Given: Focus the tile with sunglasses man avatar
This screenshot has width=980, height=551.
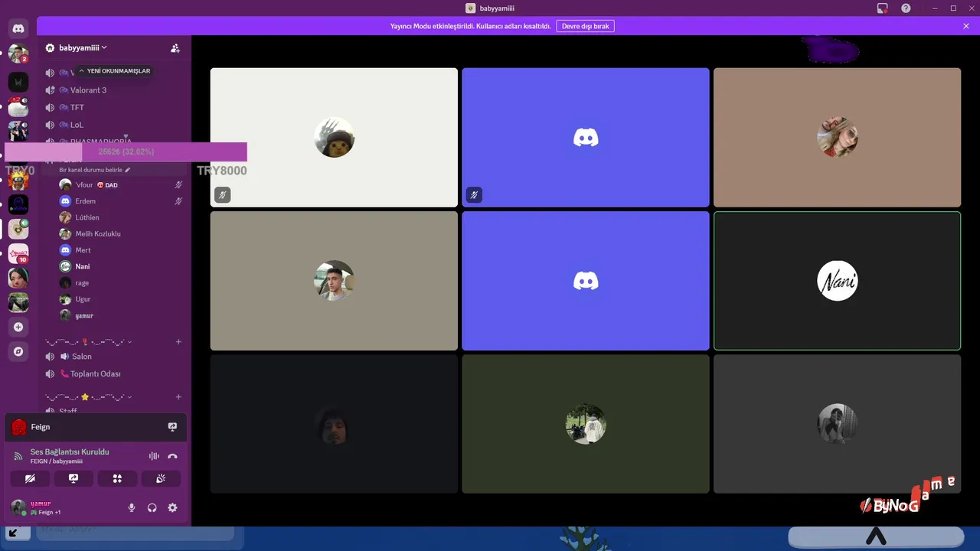Looking at the screenshot, I should coord(334,281).
